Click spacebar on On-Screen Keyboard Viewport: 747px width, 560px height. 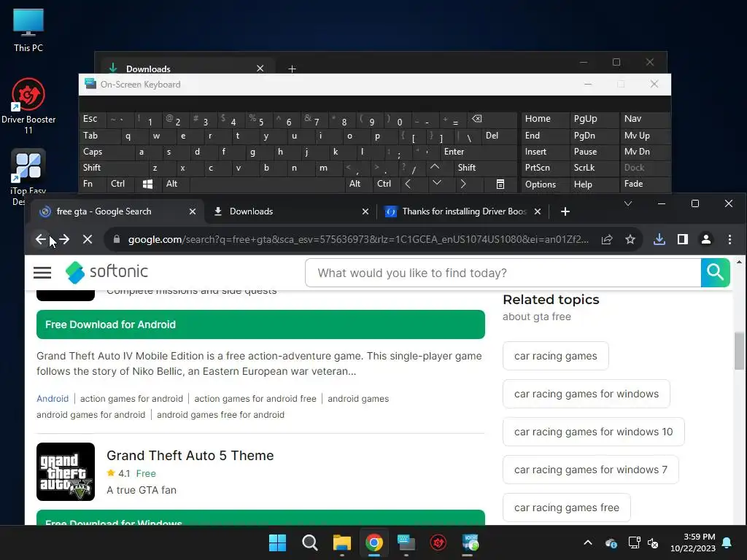[x=267, y=184]
